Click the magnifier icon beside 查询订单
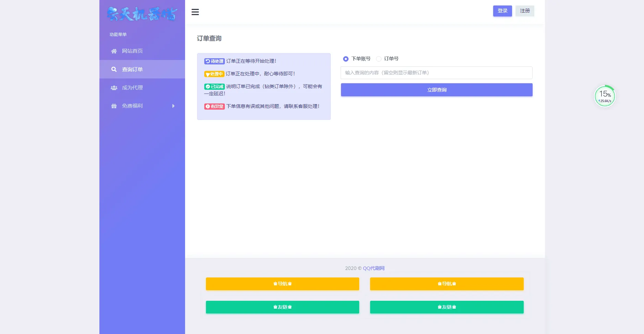Screen dimensions: 644x334 pyautogui.click(x=114, y=69)
